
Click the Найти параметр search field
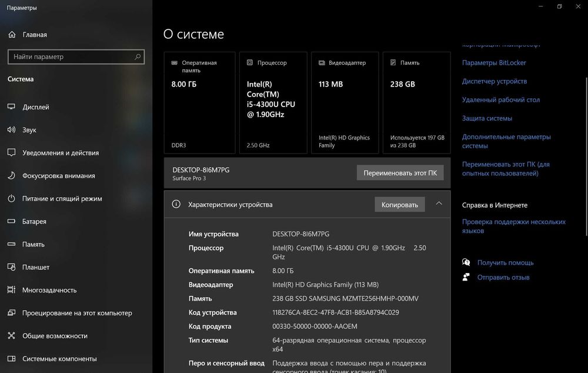76,56
